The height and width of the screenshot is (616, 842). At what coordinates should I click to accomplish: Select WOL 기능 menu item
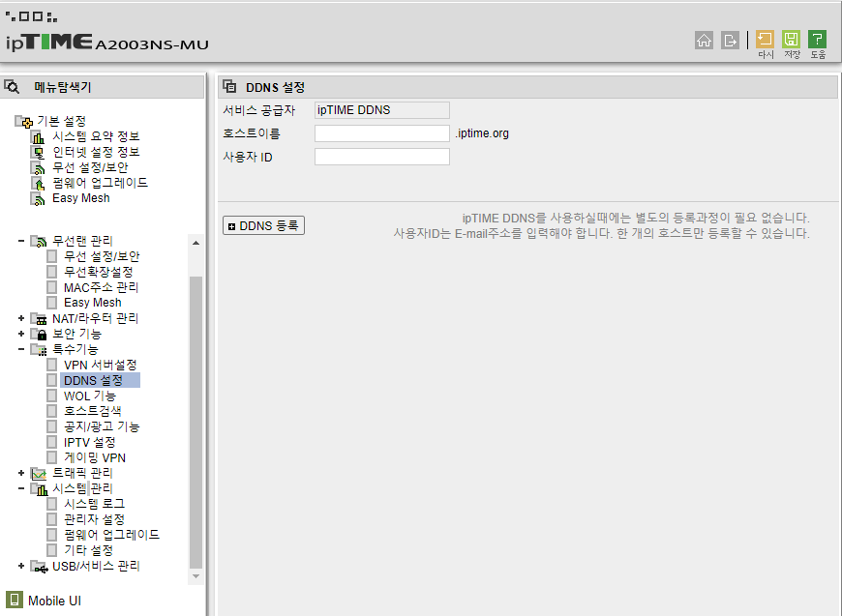tap(90, 396)
